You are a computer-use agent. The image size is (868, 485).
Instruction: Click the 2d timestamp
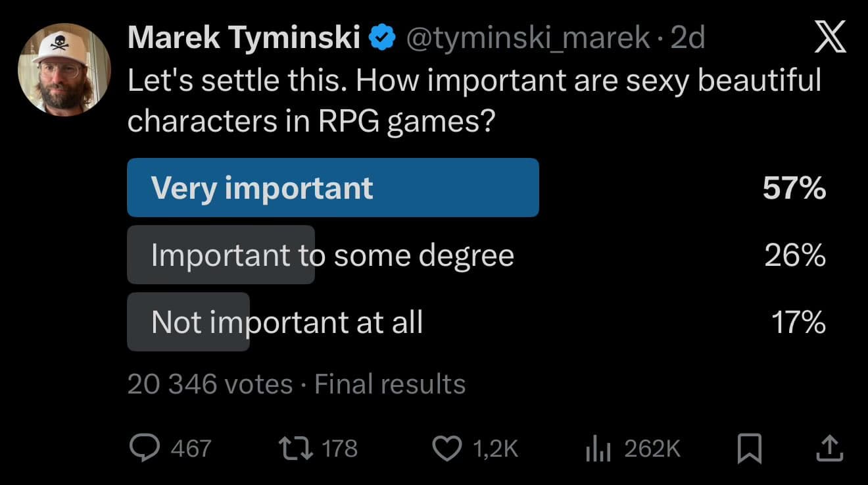[687, 39]
